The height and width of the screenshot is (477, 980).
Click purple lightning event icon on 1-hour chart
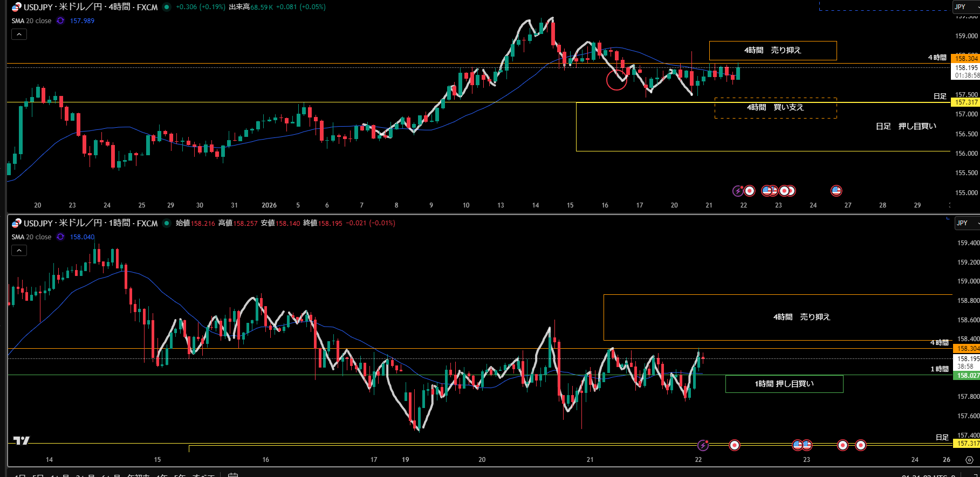[x=703, y=445]
